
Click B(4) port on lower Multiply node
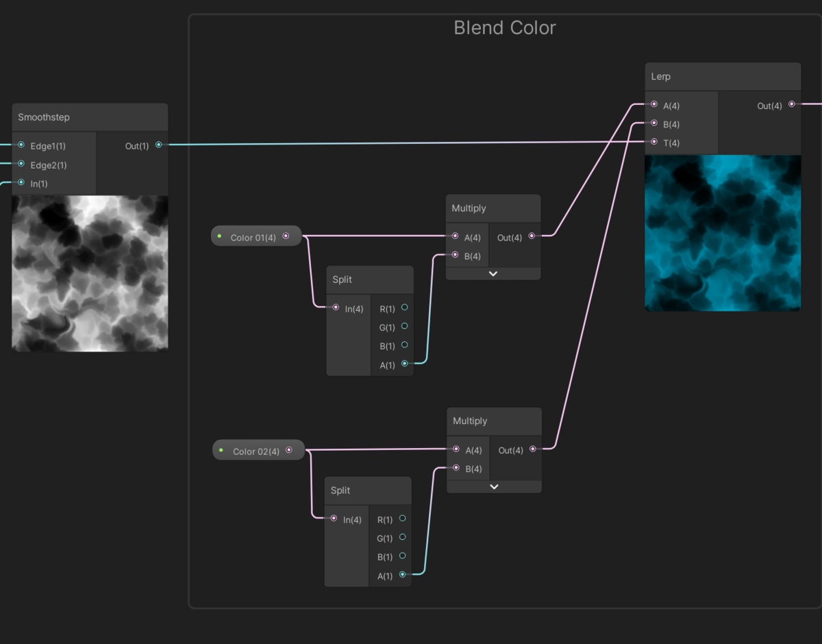(457, 468)
